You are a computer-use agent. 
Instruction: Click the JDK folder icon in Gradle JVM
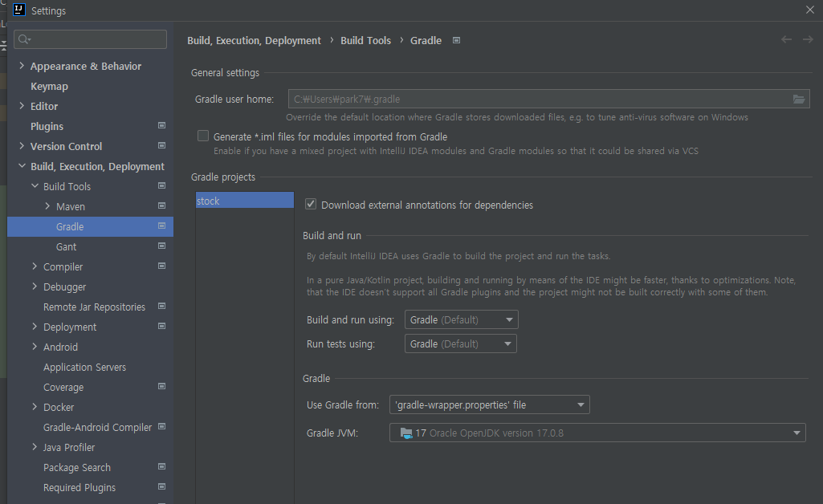(406, 433)
